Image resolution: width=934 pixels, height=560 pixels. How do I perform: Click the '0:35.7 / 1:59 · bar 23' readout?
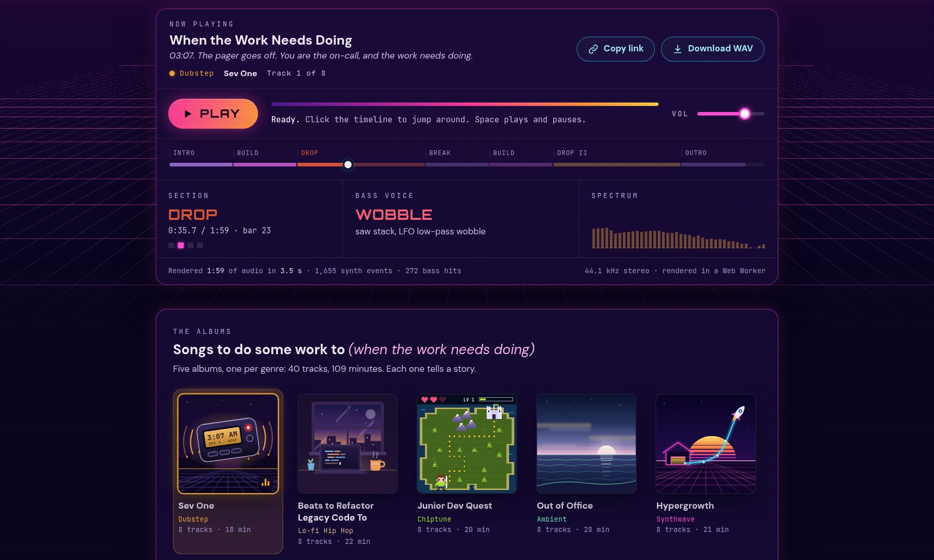pos(219,231)
